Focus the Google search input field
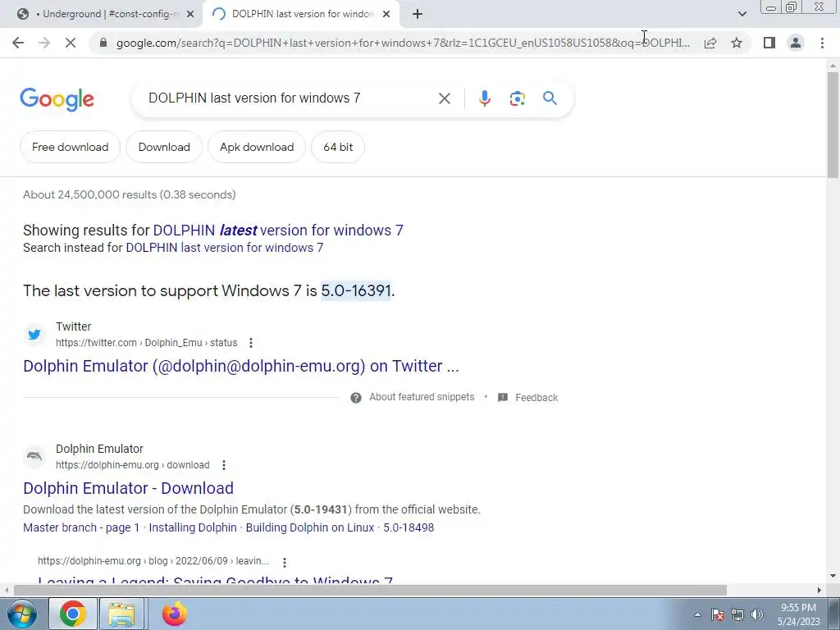The height and width of the screenshot is (630, 840). [x=290, y=98]
